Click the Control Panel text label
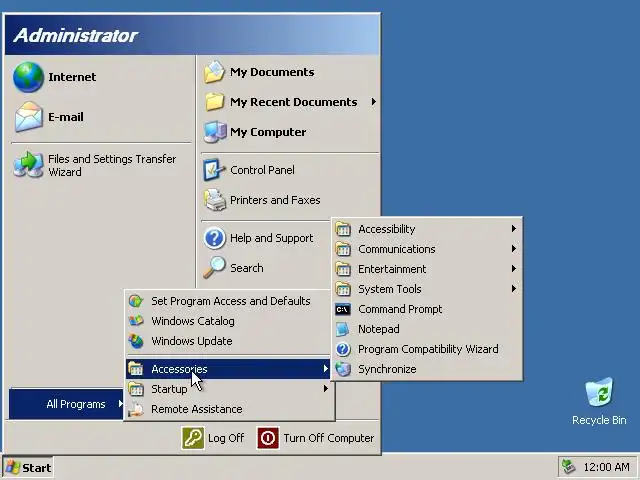640x480 pixels. [x=262, y=170]
